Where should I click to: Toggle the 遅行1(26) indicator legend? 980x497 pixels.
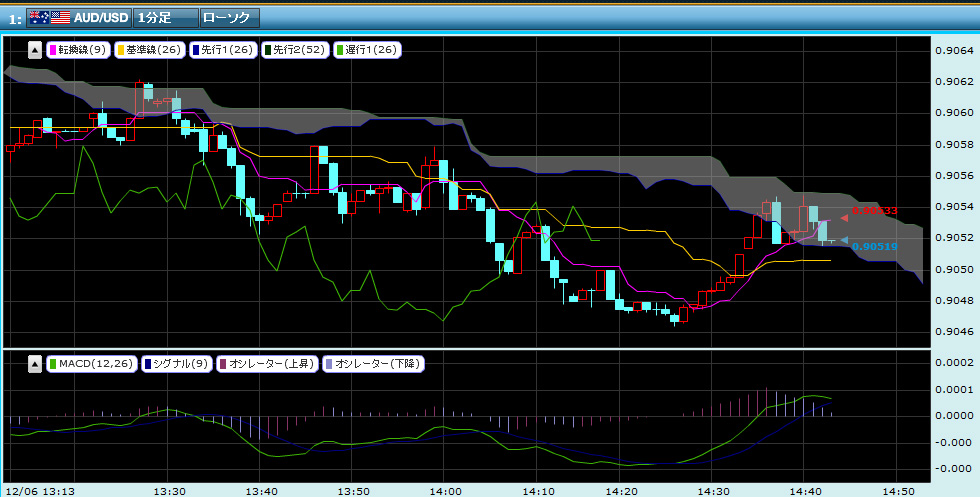tap(367, 50)
